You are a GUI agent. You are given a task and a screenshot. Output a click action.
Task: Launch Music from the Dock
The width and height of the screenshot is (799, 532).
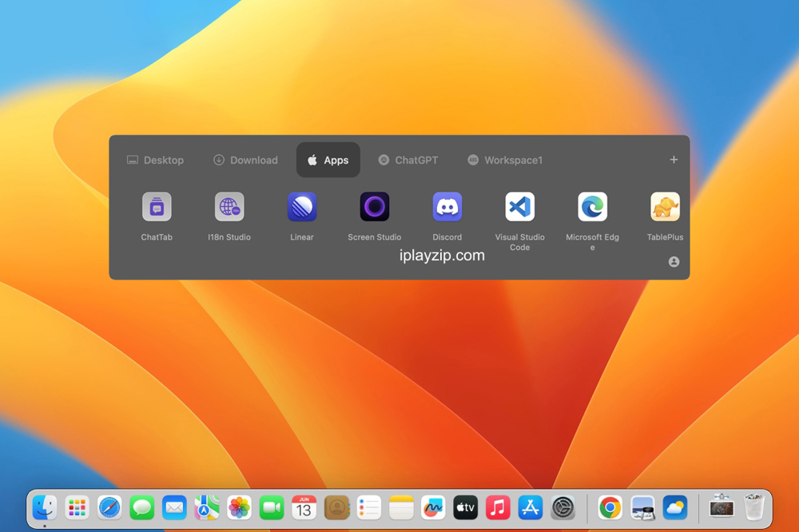tap(498, 507)
